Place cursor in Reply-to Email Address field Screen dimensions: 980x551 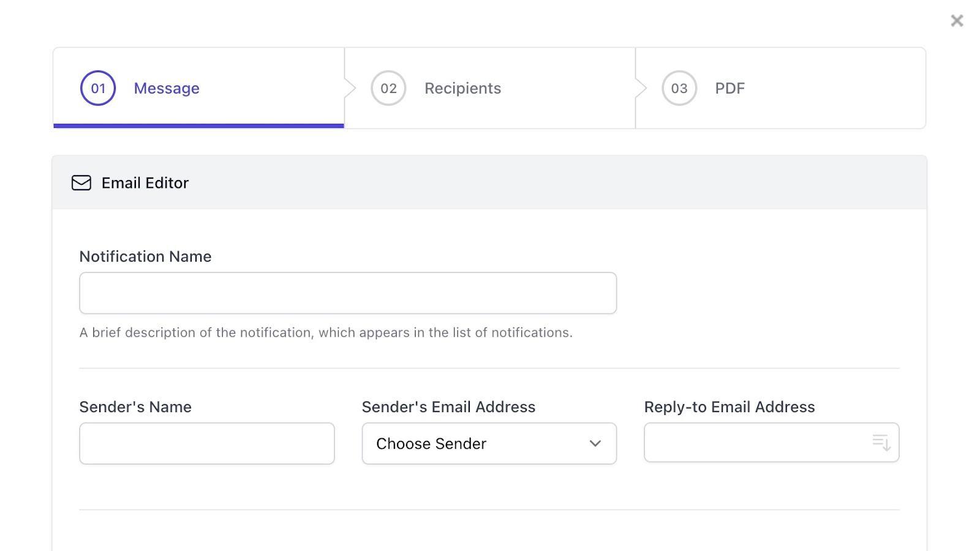756,442
